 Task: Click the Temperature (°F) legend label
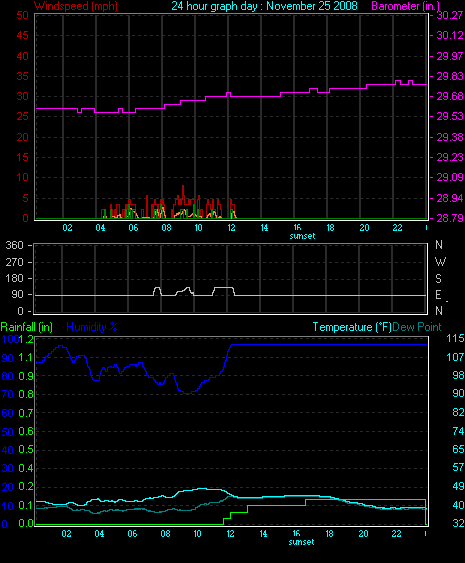coord(352,327)
